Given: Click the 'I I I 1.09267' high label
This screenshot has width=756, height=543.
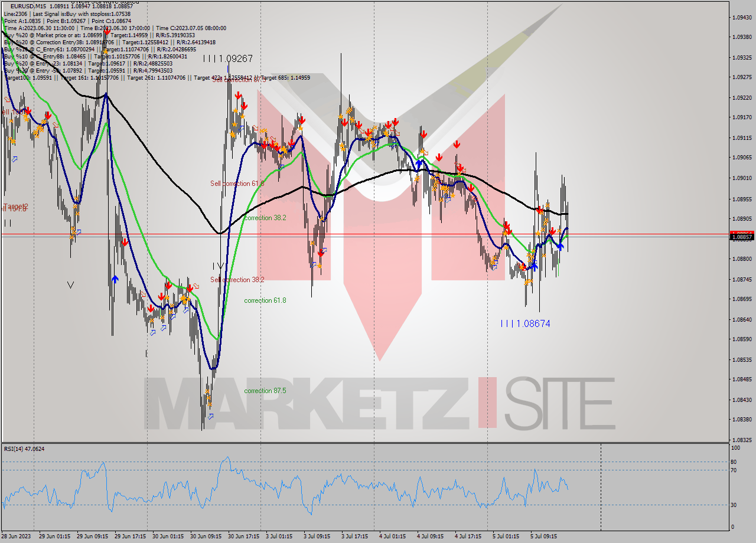Looking at the screenshot, I should (x=228, y=58).
